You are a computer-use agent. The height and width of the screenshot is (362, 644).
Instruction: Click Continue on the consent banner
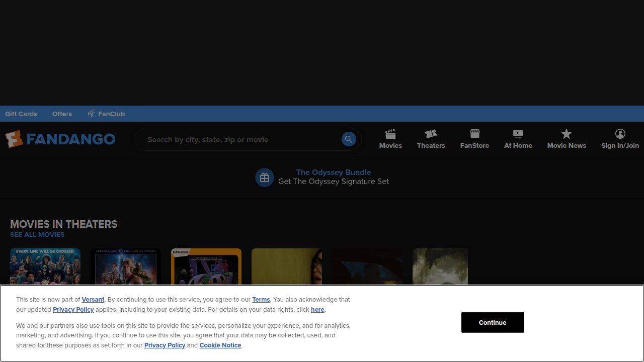click(x=493, y=322)
